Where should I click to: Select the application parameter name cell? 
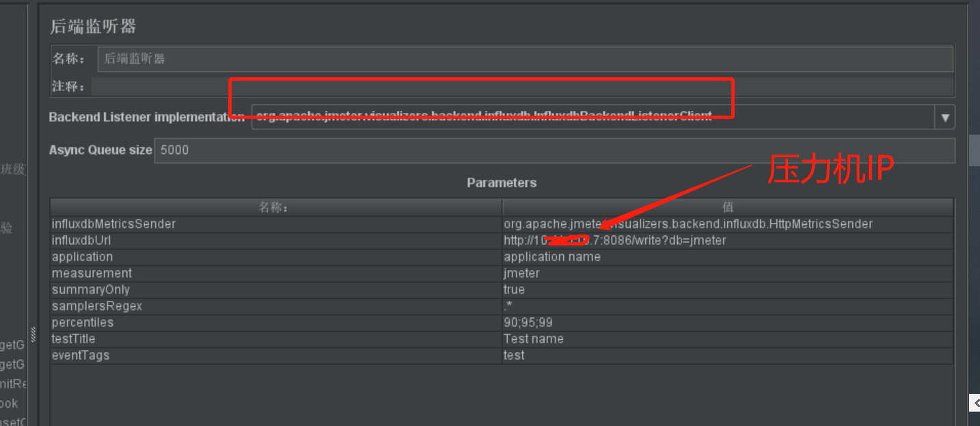pos(276,257)
